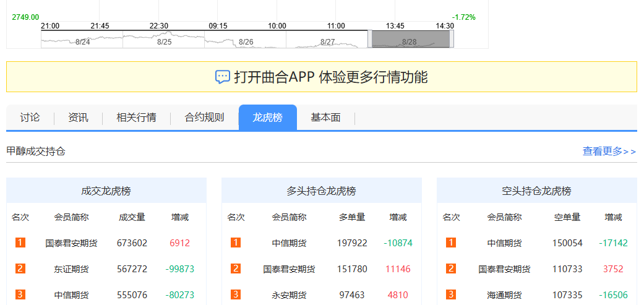Image resolution: width=644 pixels, height=305 pixels.
Task: Select the 8/25 segment in the date navigator
Action: coord(163,41)
